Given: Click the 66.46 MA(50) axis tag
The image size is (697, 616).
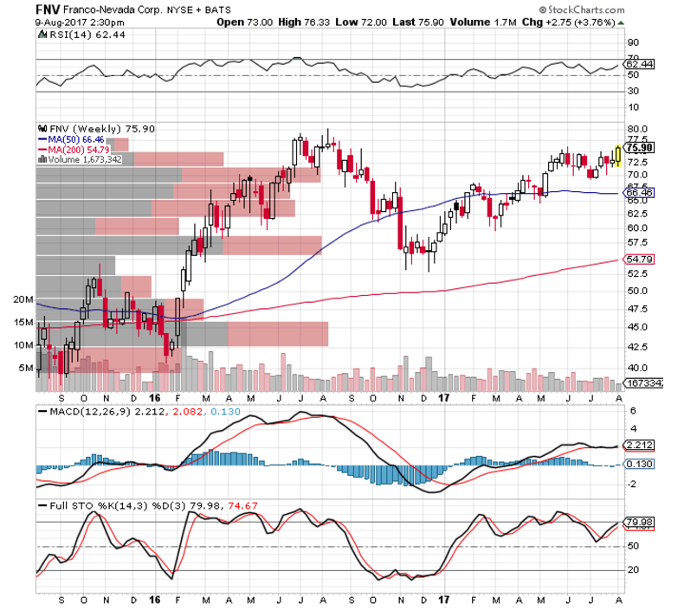Looking at the screenshot, I should [641, 194].
